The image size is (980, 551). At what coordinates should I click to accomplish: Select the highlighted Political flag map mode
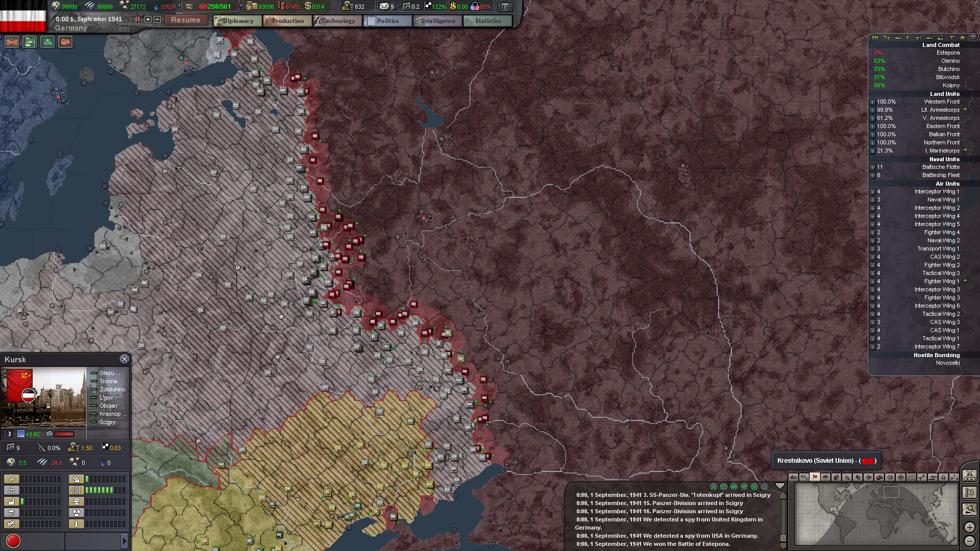point(815,477)
